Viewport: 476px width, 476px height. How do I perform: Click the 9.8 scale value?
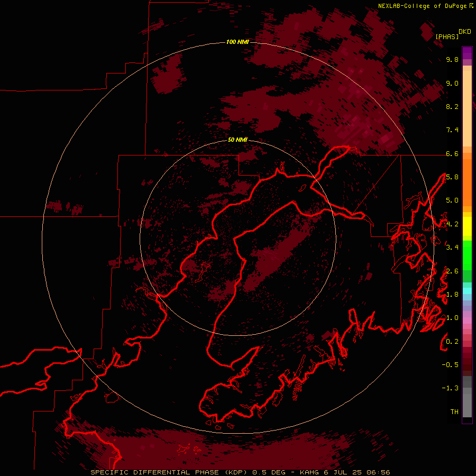click(452, 60)
